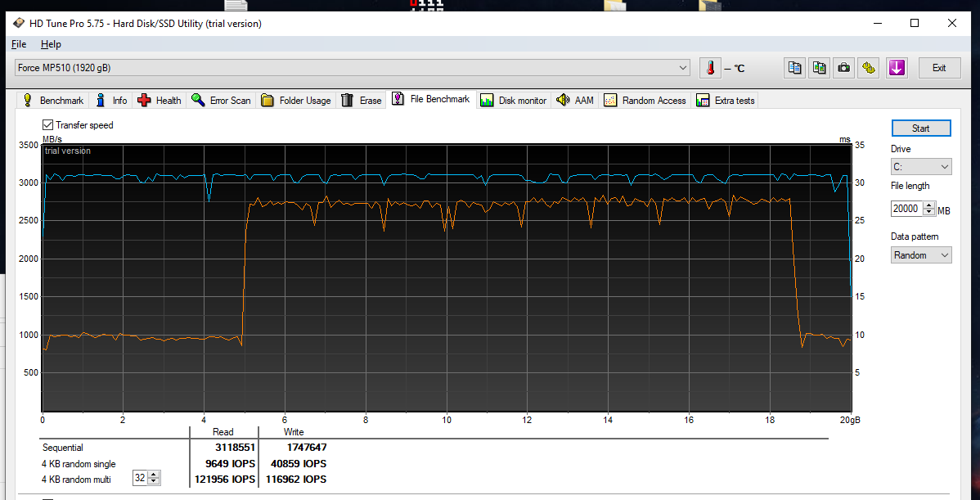Click the 40859 IOPS write value
Screen dimensions: 980x500
[297, 464]
